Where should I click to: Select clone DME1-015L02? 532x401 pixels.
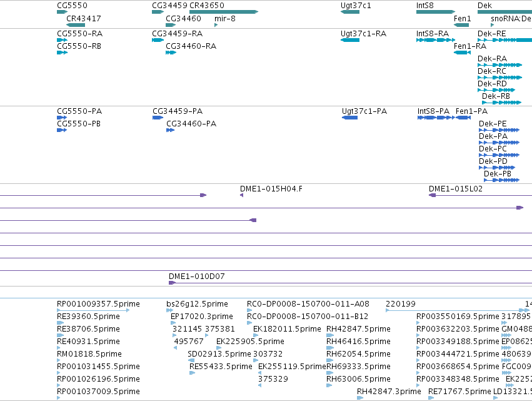point(456,189)
